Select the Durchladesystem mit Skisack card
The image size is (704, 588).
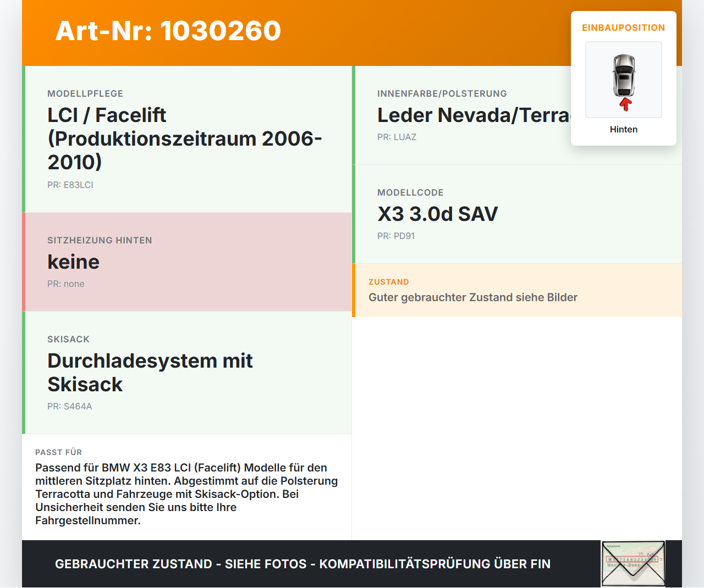tap(187, 373)
